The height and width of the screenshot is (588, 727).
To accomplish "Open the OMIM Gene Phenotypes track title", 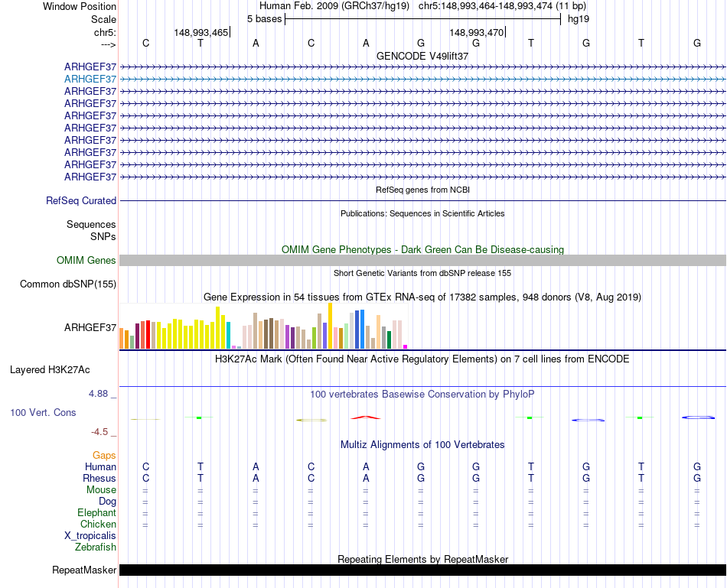I will point(422,249).
